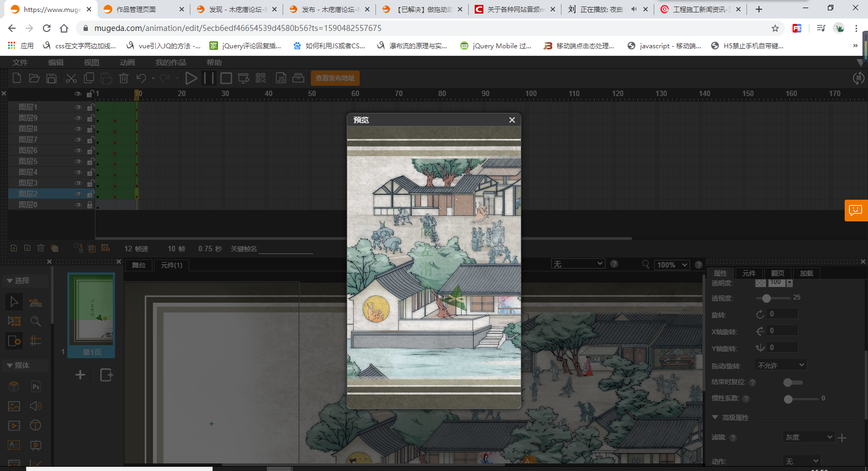The height and width of the screenshot is (471, 868).
Task: Toggle the 结束时复位 switch
Action: [793, 383]
